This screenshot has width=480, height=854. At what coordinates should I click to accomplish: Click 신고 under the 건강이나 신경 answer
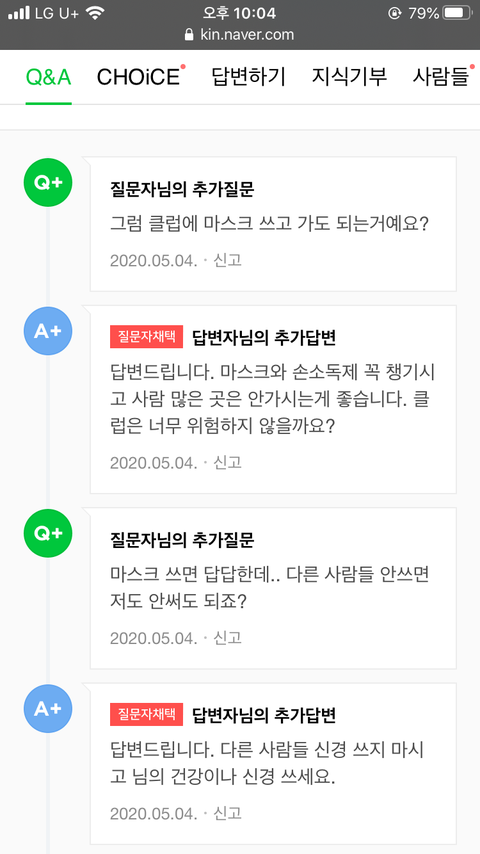[228, 814]
